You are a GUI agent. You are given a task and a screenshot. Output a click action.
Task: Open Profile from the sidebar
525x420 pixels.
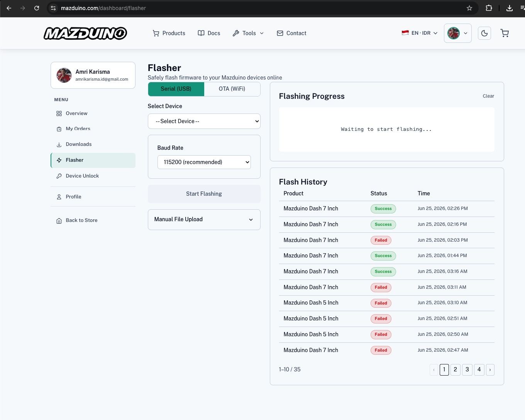[93, 197]
